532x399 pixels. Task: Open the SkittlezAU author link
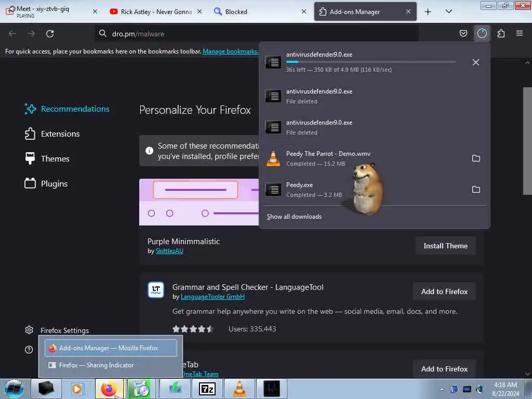point(169,251)
